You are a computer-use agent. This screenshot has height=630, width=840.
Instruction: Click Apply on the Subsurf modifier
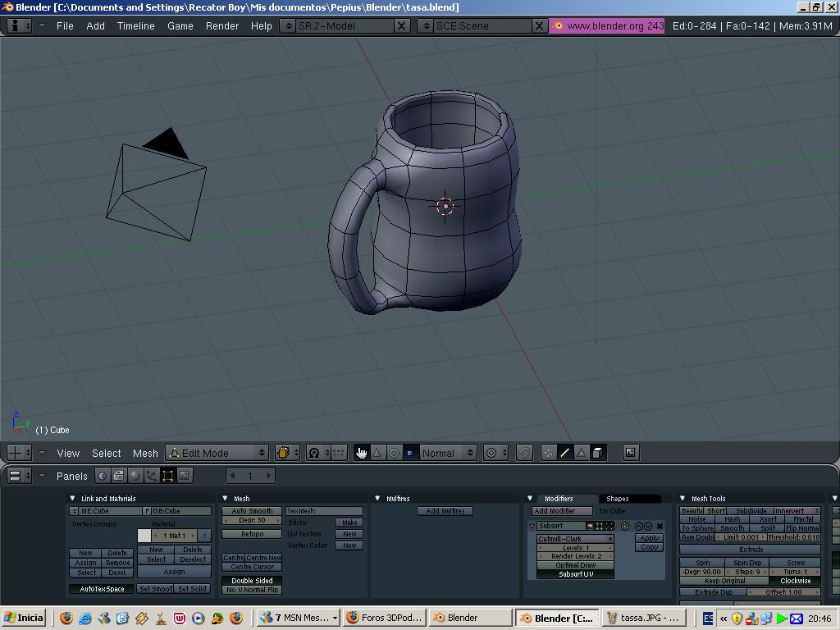point(650,538)
